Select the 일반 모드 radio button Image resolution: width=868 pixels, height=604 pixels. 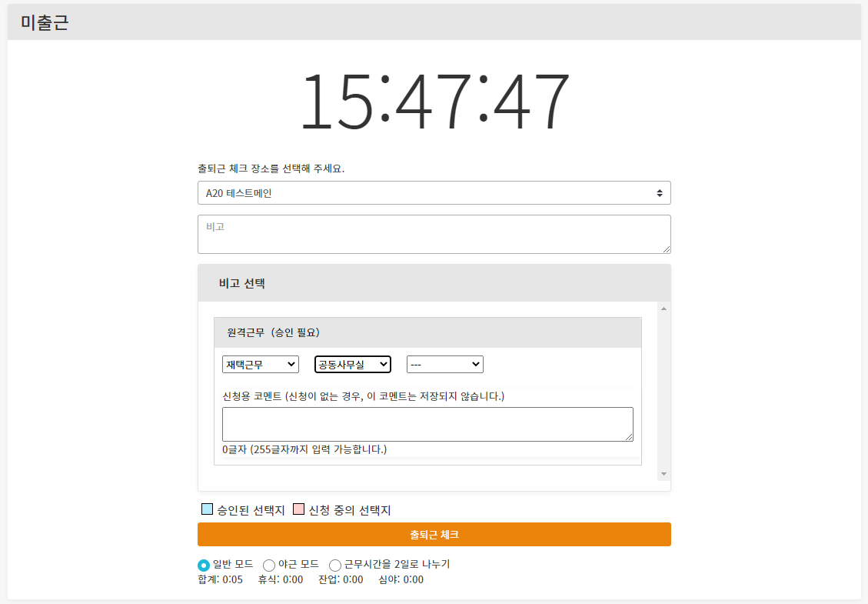pos(204,565)
